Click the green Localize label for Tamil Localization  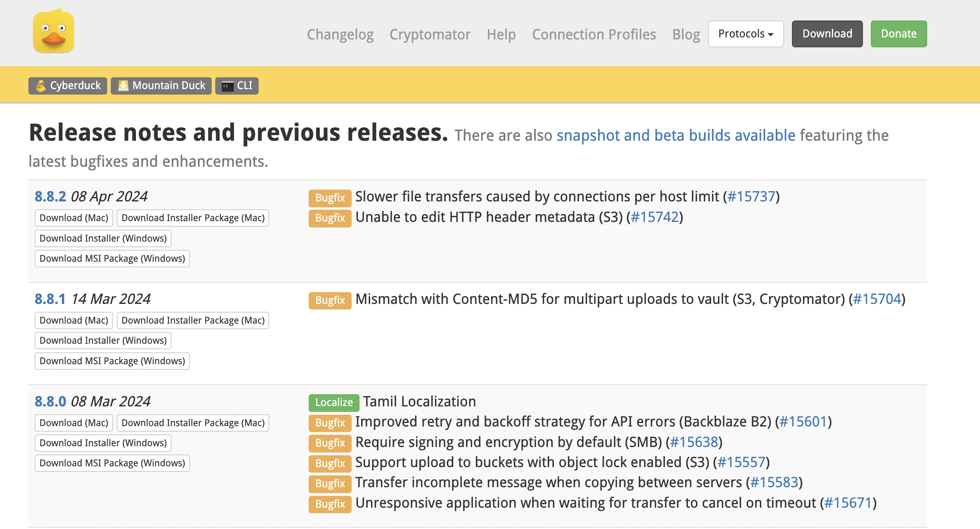coord(334,402)
